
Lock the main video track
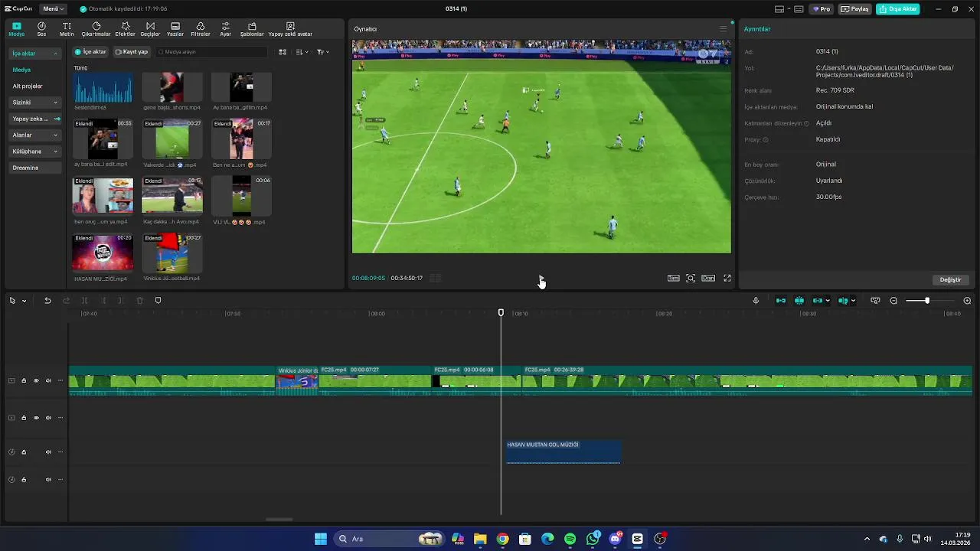tap(24, 380)
